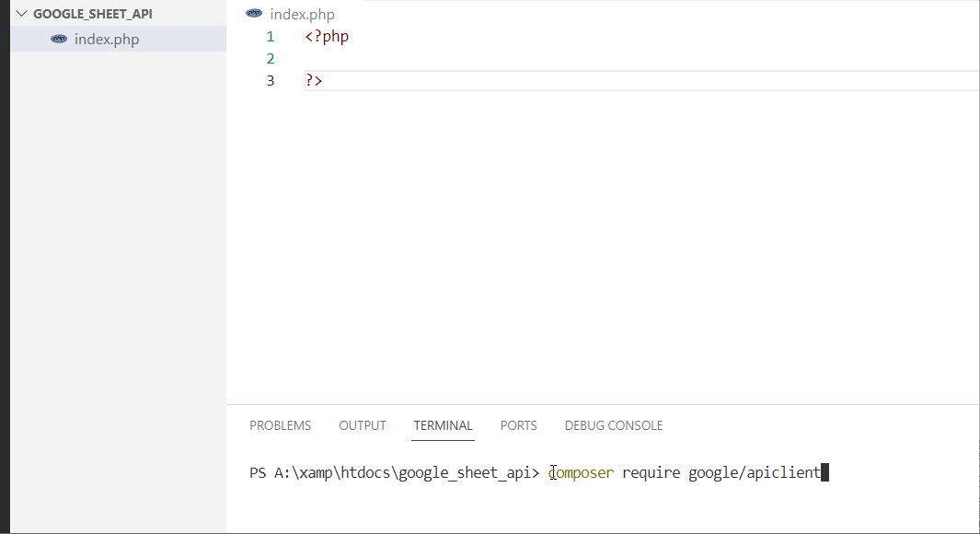Viewport: 980px width, 534px height.
Task: Open the PORTS panel
Action: (x=518, y=425)
